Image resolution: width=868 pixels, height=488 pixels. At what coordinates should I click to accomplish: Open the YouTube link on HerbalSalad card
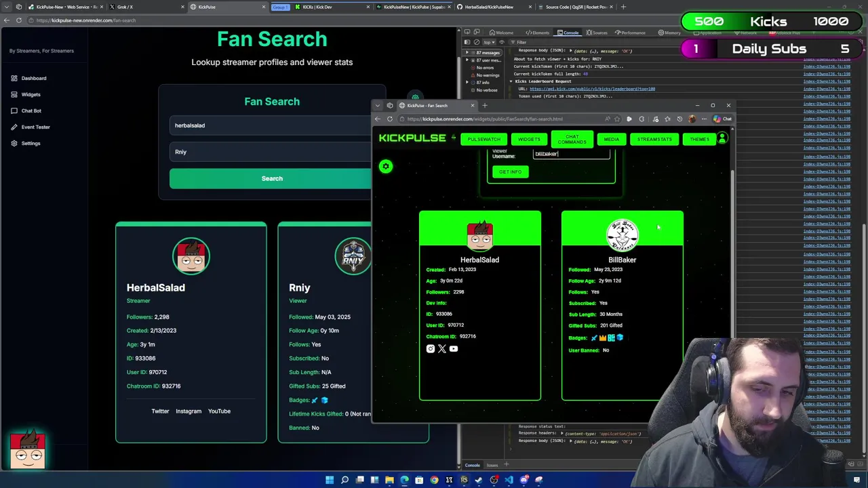(x=219, y=411)
